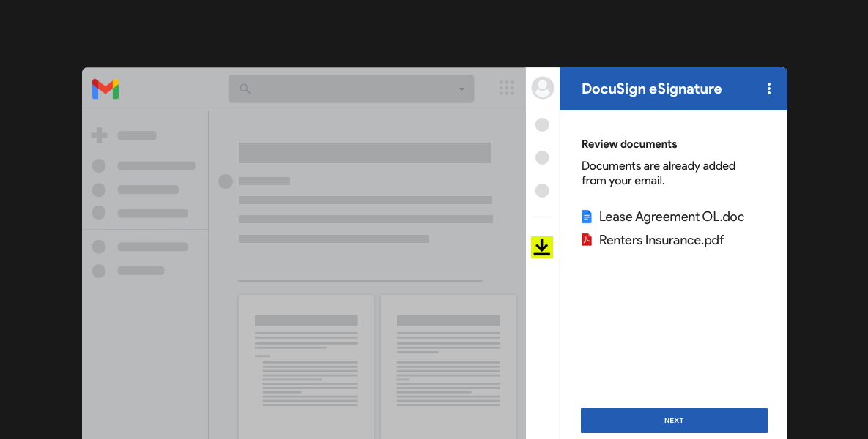Click the red Renters Insurance PDF icon

[586, 239]
